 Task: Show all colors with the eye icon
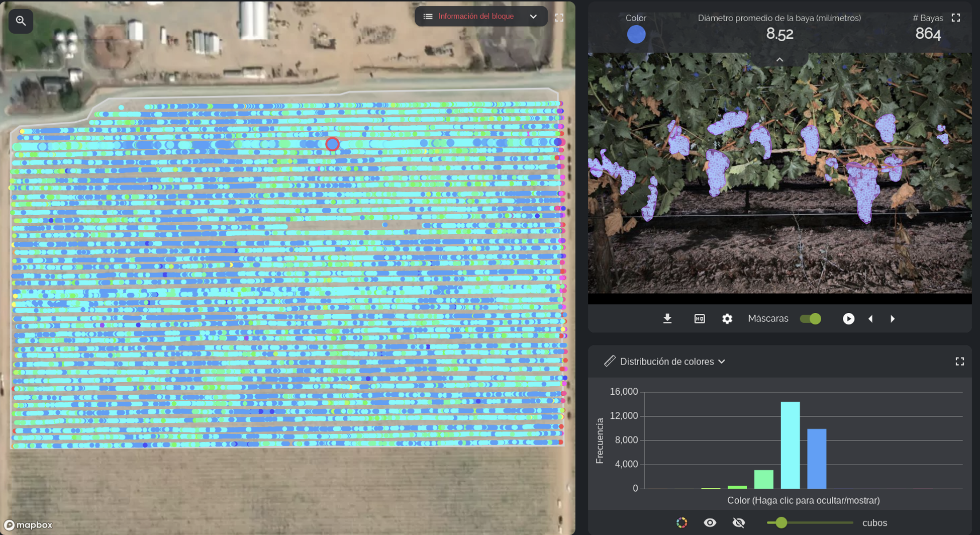710,523
